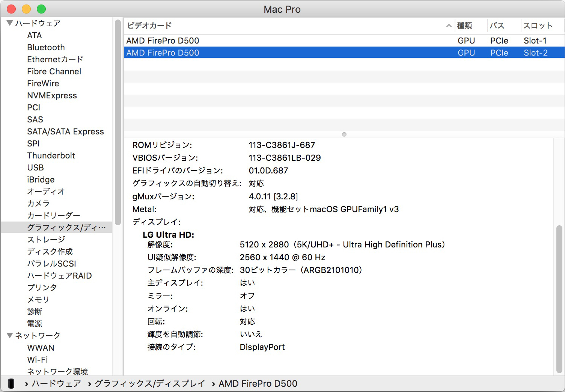Open ハードウェアRAID in the sidebar

click(x=59, y=275)
